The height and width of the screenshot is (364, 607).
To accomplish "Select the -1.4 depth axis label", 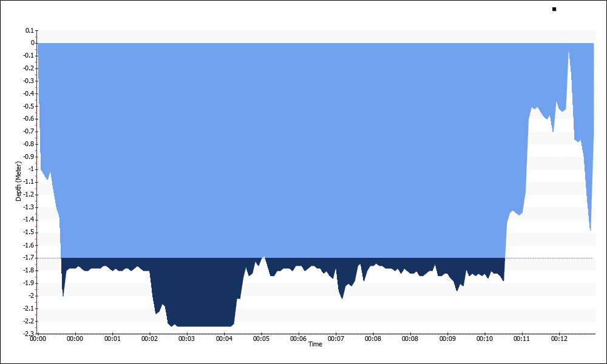I will coord(29,220).
